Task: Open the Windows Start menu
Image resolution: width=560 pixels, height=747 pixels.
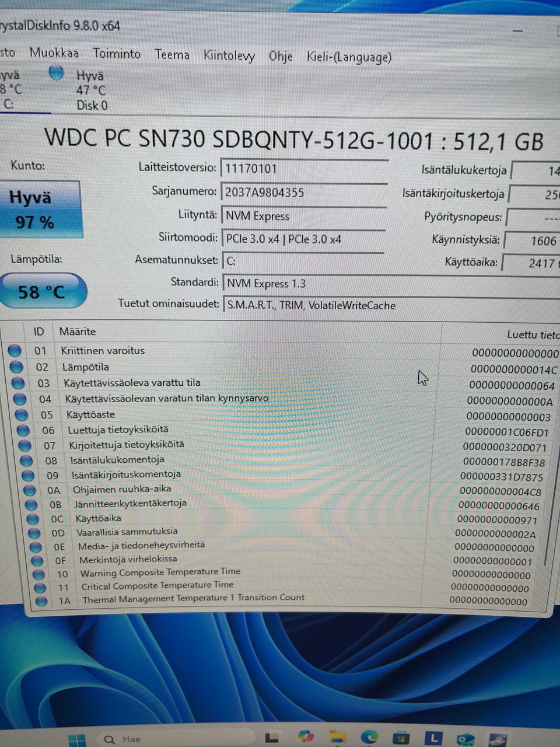Action: coord(77,741)
